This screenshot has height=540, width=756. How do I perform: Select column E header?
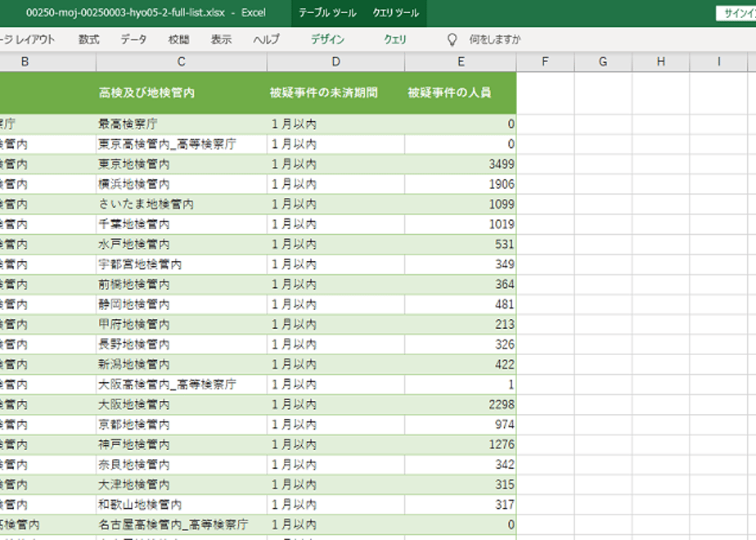click(461, 61)
